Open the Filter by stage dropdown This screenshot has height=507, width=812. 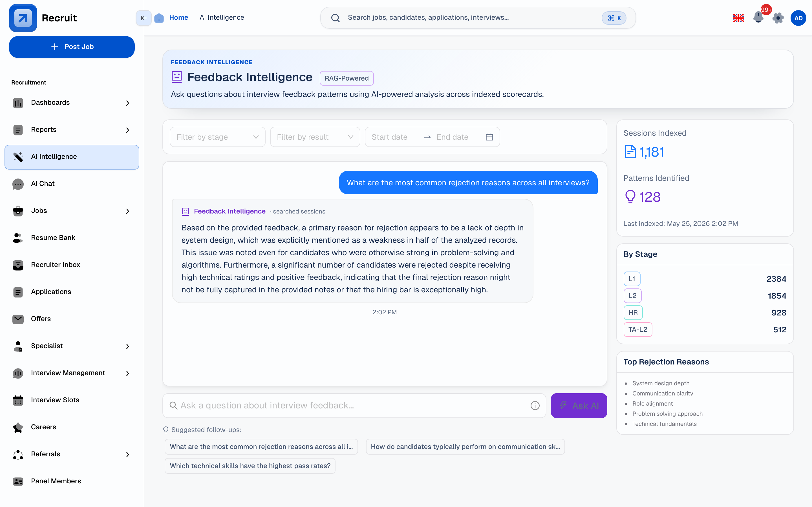(x=217, y=137)
